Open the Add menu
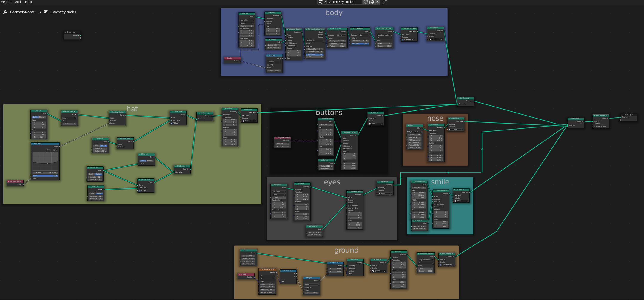 pyautogui.click(x=18, y=2)
